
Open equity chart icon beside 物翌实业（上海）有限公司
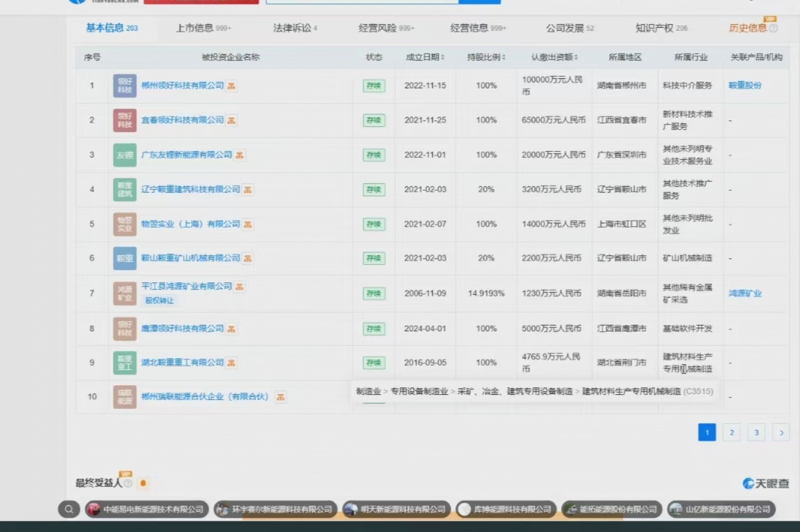[x=248, y=224]
